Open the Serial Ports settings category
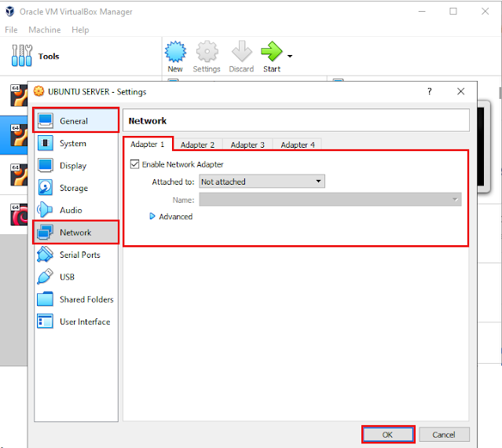Viewport: 502px width, 448px height. tap(76, 255)
